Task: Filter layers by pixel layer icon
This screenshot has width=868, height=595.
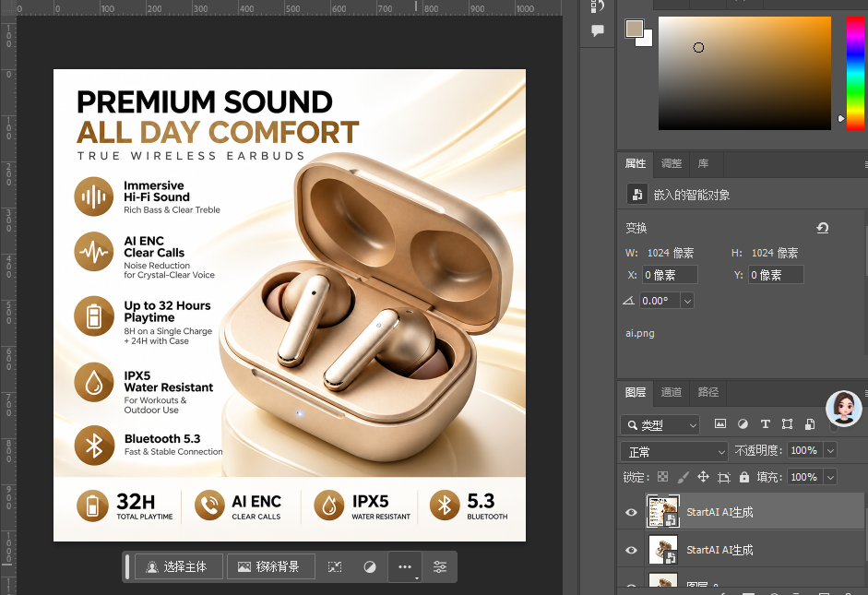Action: 720,424
